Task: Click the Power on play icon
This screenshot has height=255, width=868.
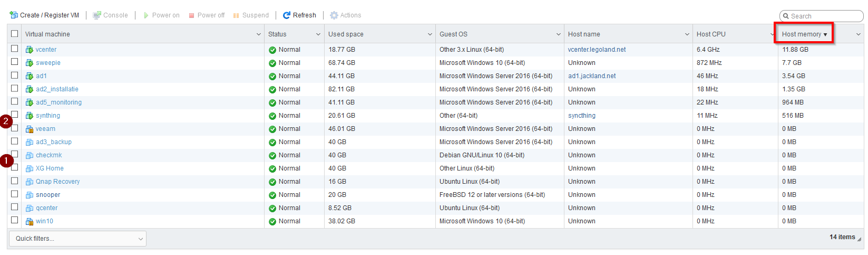Action: 146,15
